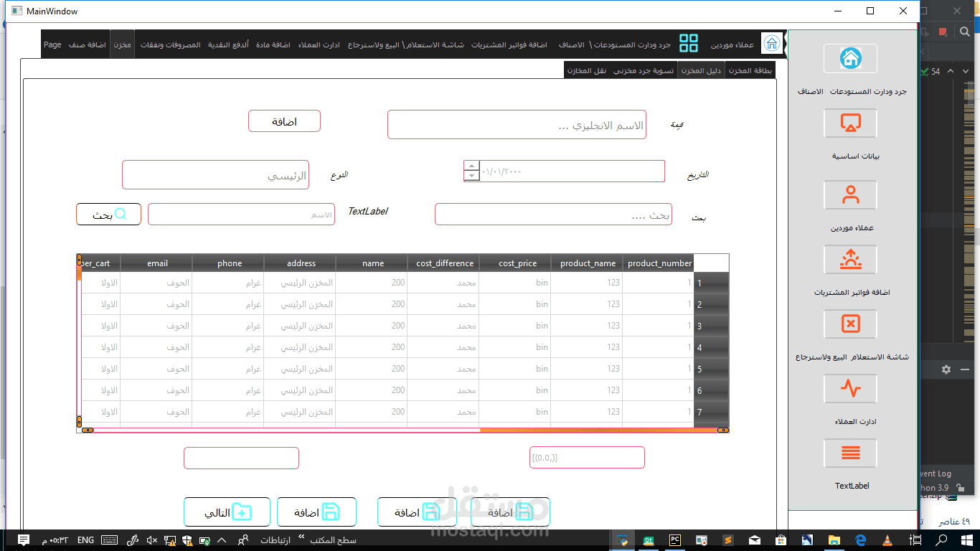Click the home icon tab in top bar
This screenshot has height=551, width=980.
click(x=772, y=43)
